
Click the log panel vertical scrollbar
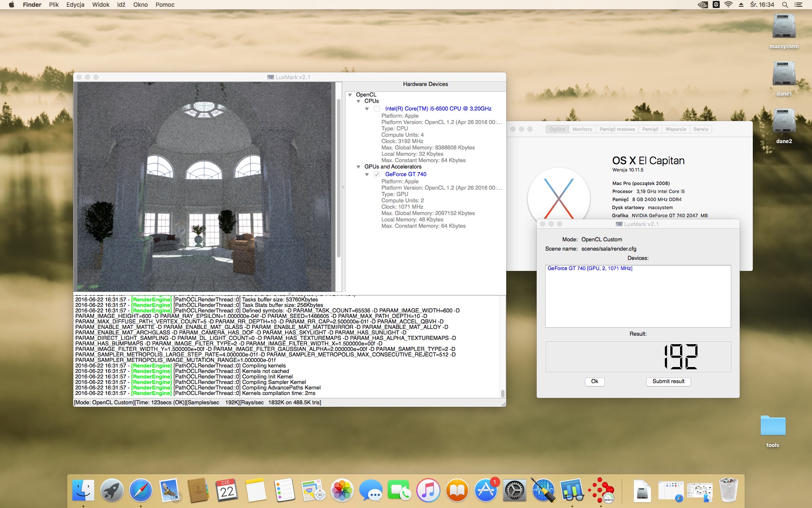pyautogui.click(x=502, y=393)
